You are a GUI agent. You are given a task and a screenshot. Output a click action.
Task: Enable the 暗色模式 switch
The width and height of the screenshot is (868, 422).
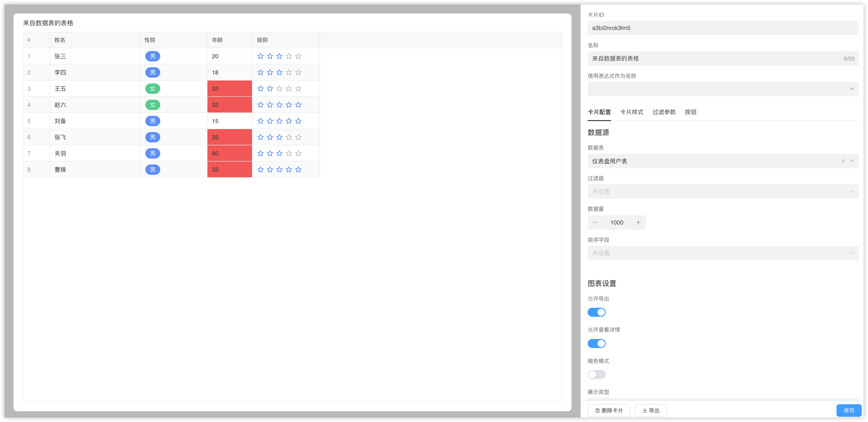coord(596,375)
